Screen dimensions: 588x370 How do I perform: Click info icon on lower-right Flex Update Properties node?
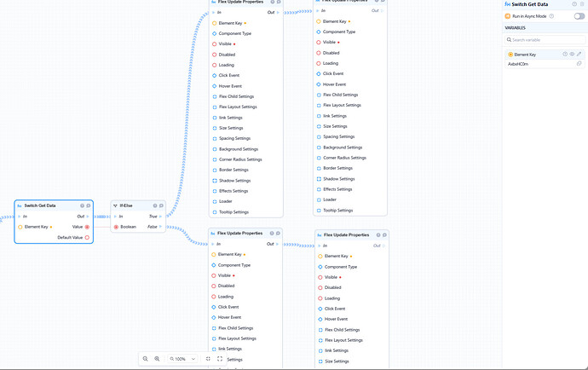tap(378, 235)
